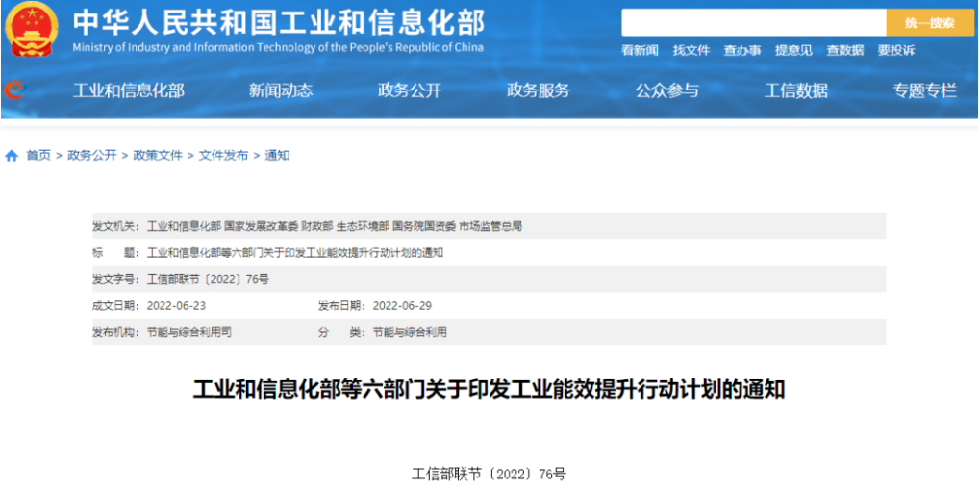
Task: Click the home icon in the breadcrumb
Action: [12, 156]
